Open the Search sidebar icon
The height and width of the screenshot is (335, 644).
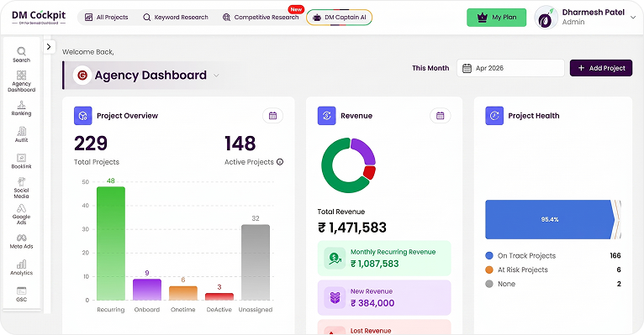click(21, 51)
